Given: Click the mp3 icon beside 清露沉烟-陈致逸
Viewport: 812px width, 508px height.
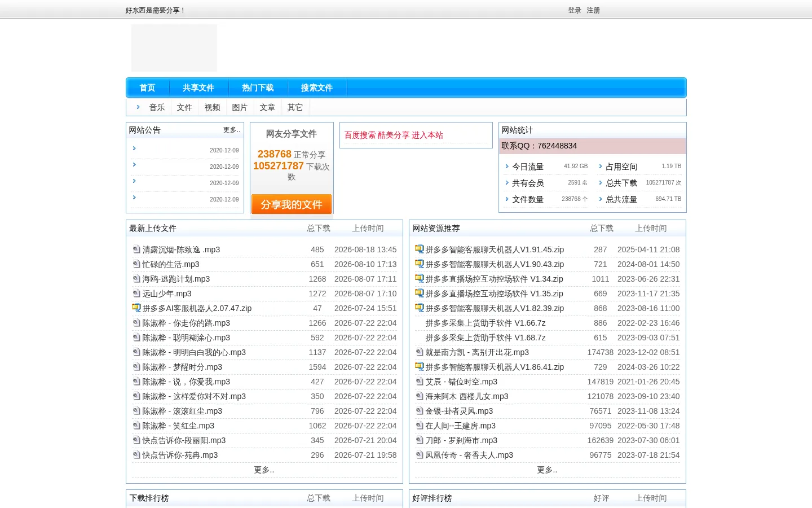Looking at the screenshot, I should pyautogui.click(x=136, y=249).
